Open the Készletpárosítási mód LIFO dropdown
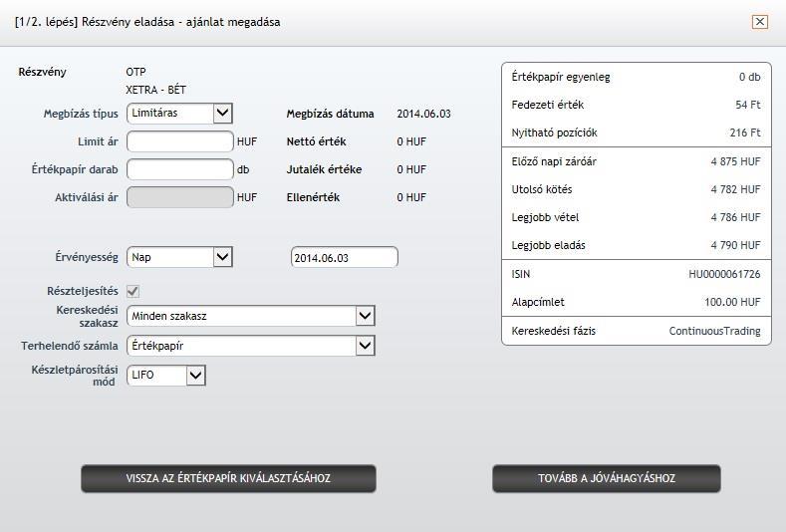 [x=166, y=375]
